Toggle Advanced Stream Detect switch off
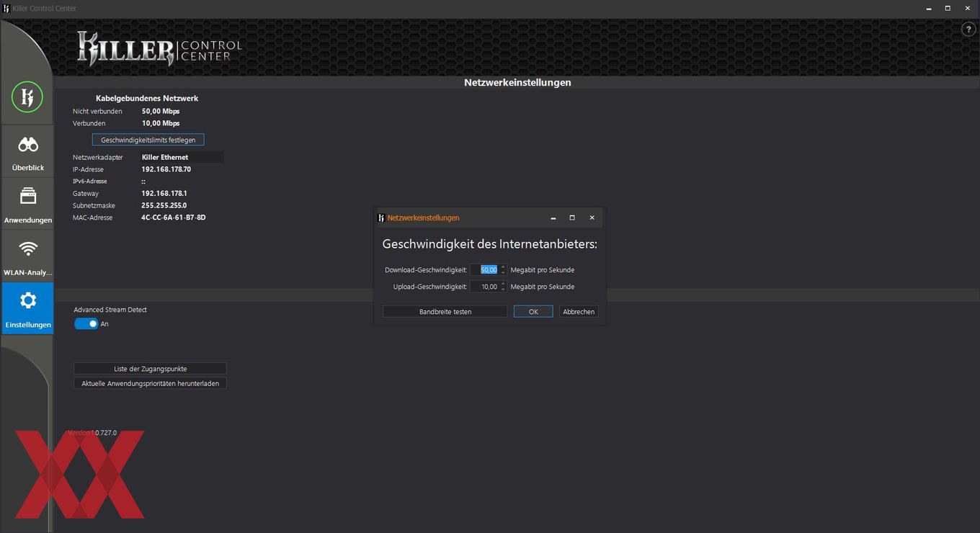Screen dimensions: 980x533 pos(86,324)
